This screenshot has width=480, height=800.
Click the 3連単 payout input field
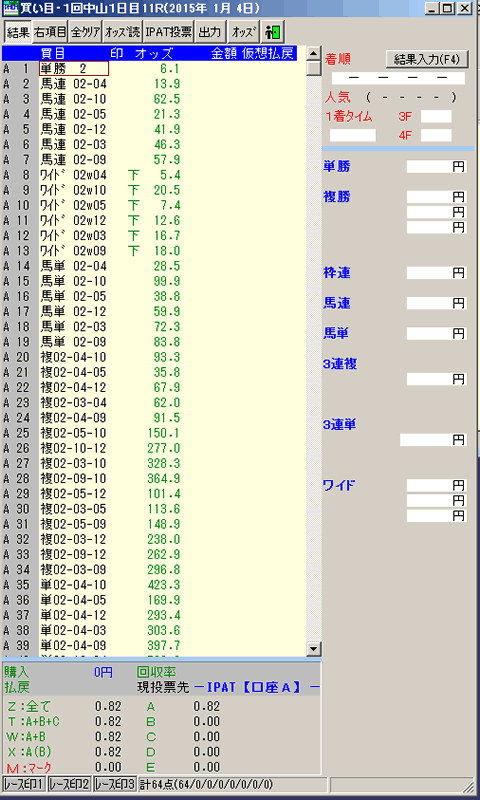pyautogui.click(x=433, y=439)
